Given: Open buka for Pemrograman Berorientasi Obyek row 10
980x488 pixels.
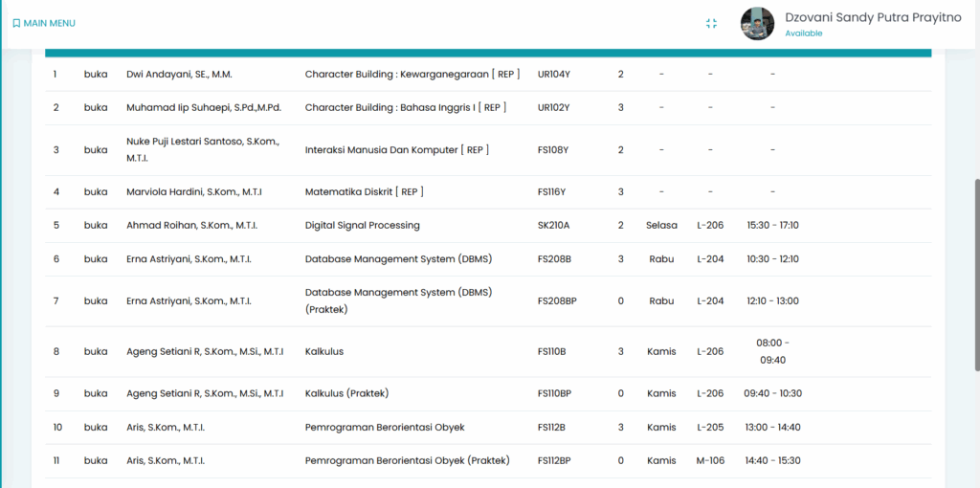Looking at the screenshot, I should click(x=96, y=427).
